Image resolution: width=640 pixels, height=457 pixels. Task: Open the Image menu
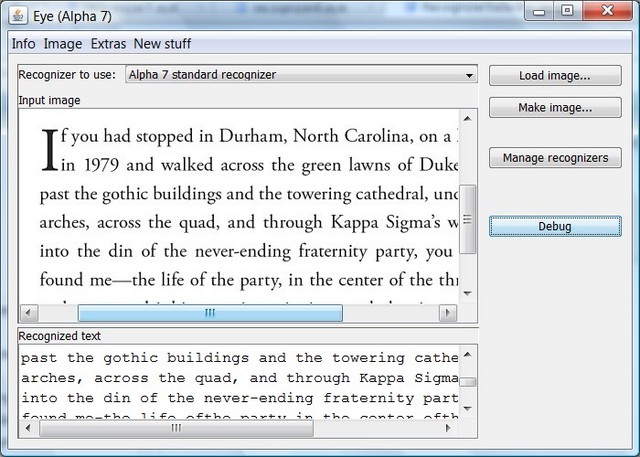coord(62,44)
